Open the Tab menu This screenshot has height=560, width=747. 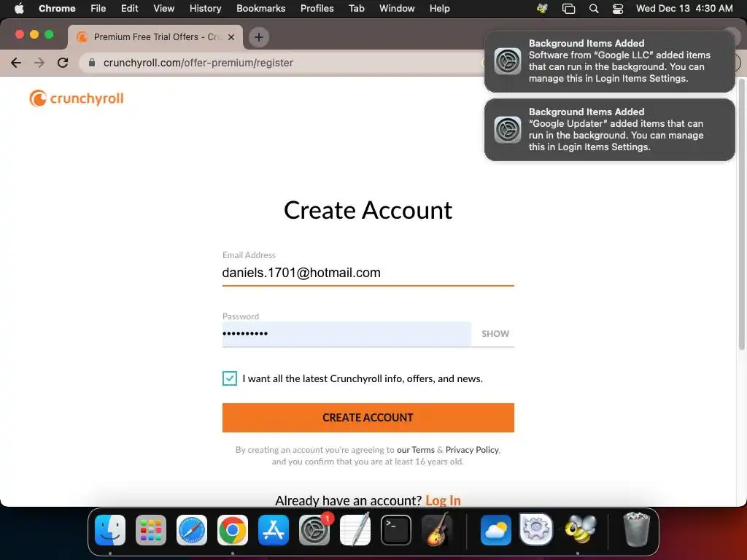pos(356,8)
